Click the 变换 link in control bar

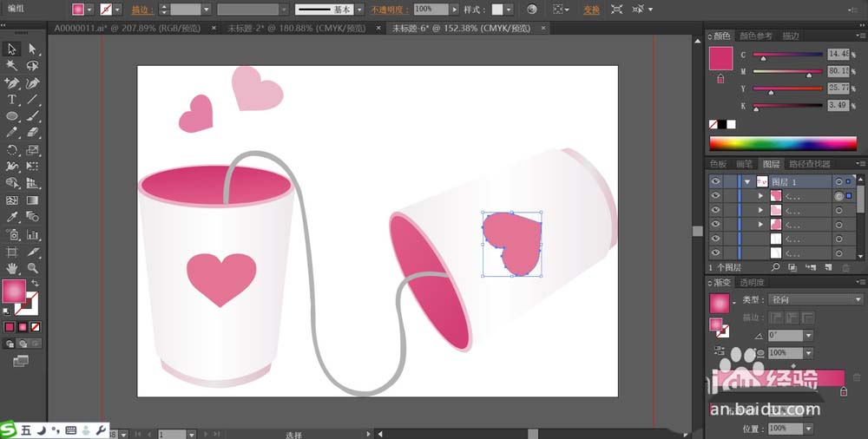coord(591,10)
